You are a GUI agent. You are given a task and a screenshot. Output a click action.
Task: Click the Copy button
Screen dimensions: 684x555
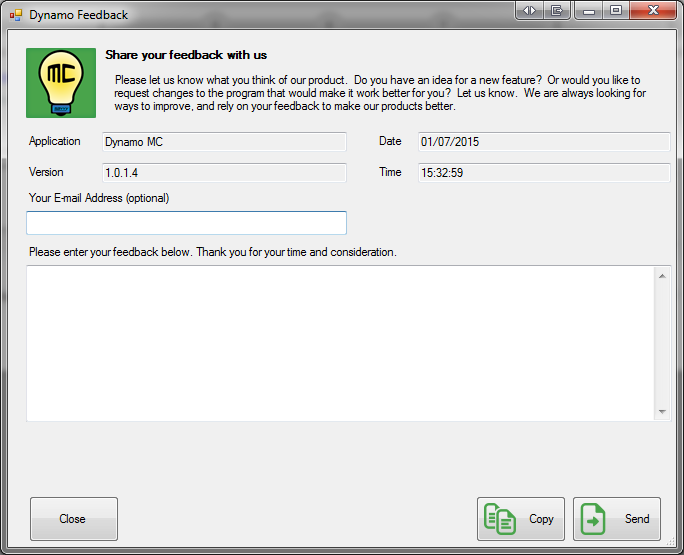(520, 519)
